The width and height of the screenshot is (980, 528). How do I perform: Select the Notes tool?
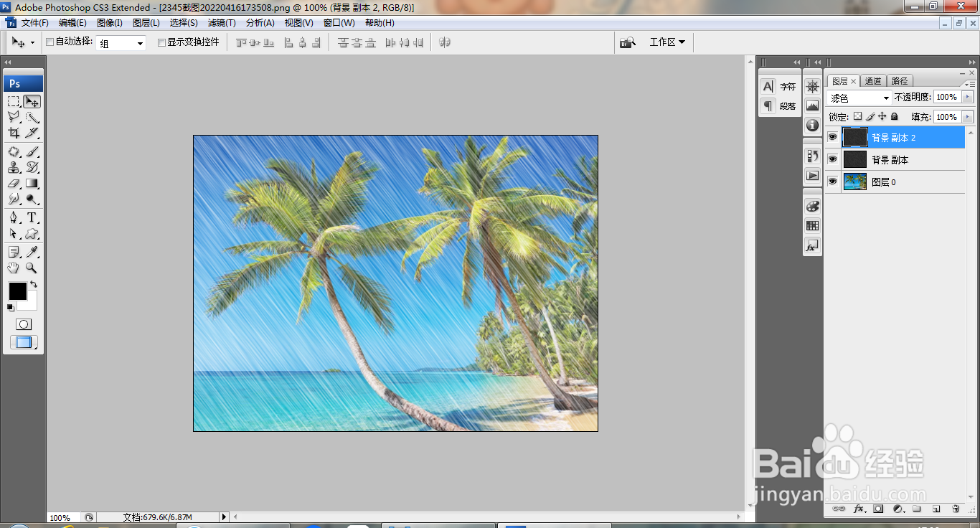(x=14, y=252)
